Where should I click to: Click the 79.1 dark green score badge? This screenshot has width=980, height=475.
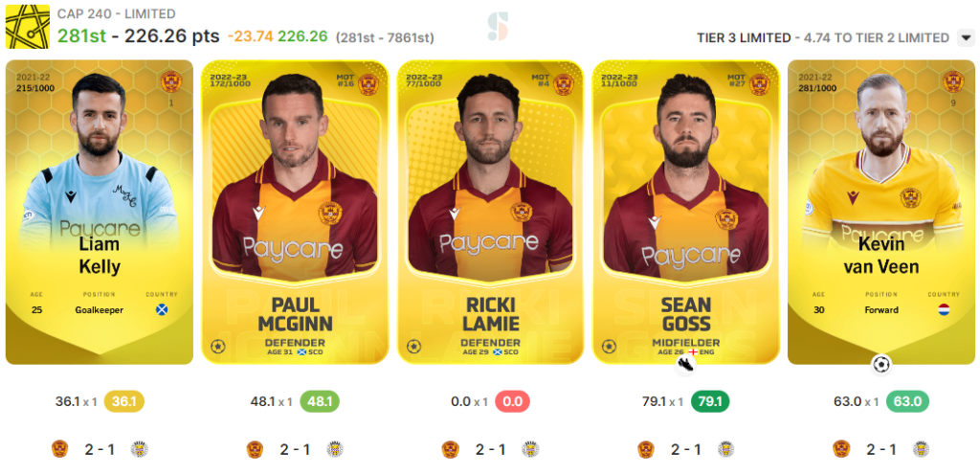pos(710,401)
